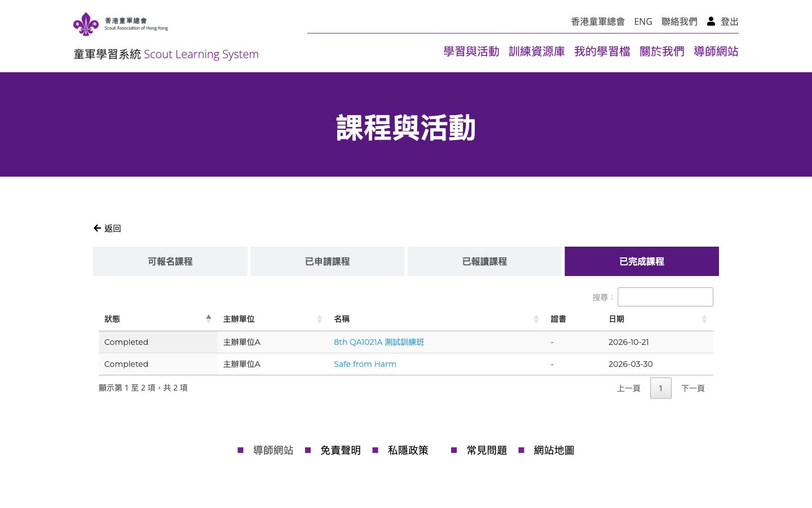Click the user profile icon beside 登出

point(711,21)
